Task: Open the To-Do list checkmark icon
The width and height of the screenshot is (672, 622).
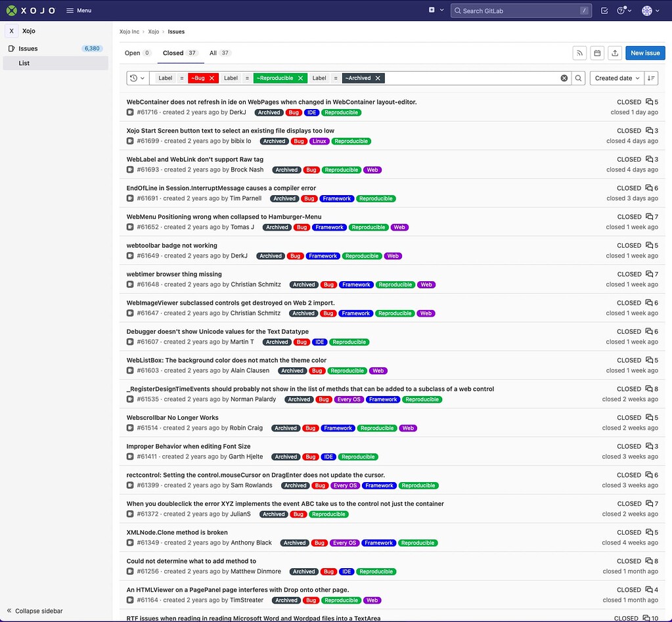Action: [604, 11]
